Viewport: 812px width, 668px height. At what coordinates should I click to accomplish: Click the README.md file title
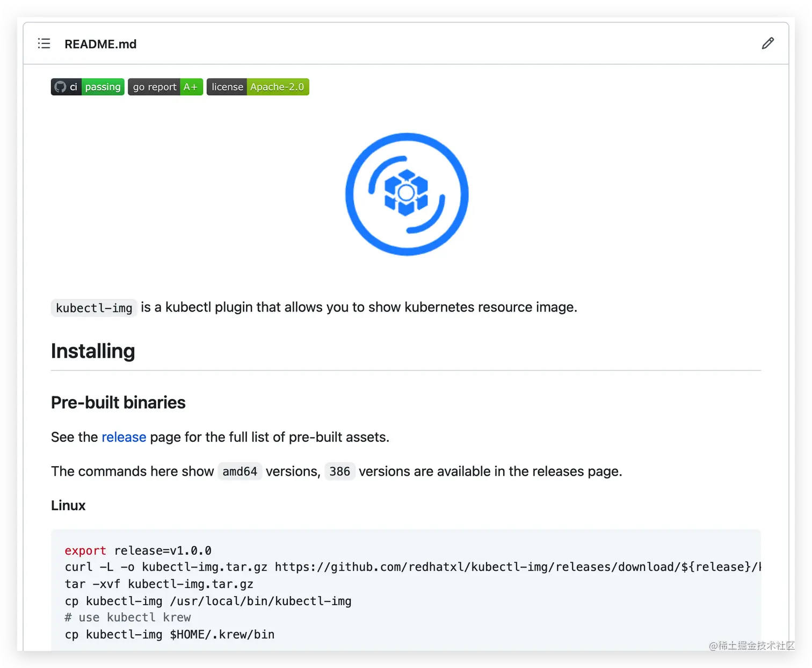(100, 44)
